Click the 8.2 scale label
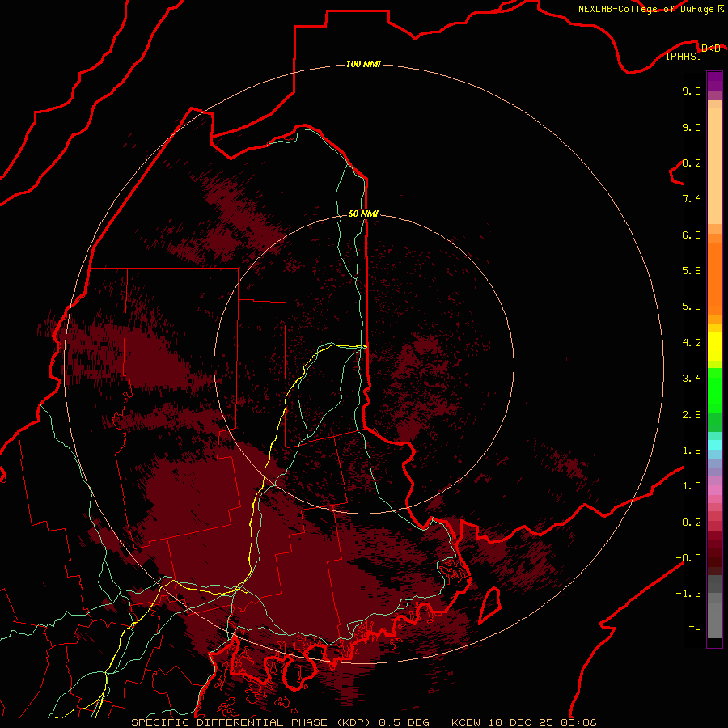Viewport: 728px width, 728px height. coord(692,163)
